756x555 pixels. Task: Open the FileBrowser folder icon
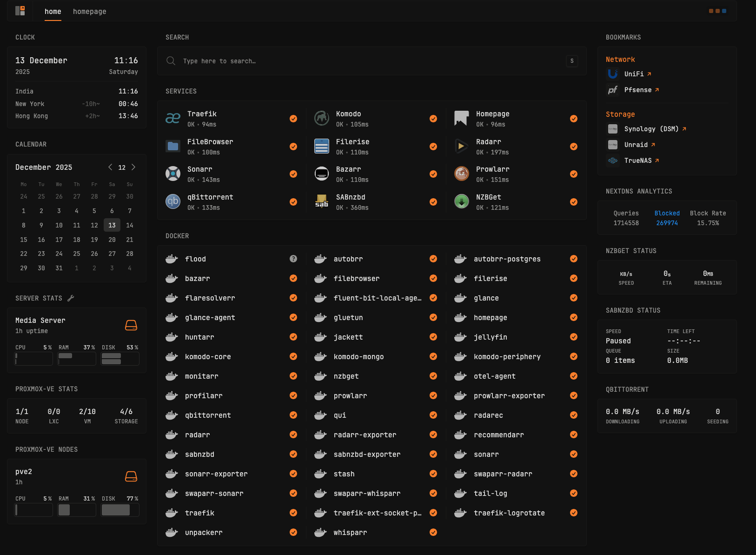(x=173, y=147)
